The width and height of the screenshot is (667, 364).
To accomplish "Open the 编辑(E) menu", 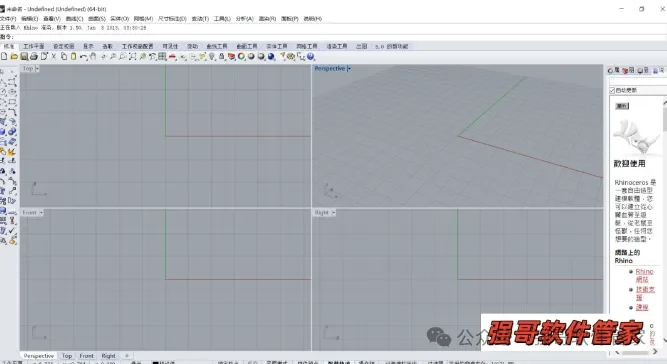I will tap(30, 19).
